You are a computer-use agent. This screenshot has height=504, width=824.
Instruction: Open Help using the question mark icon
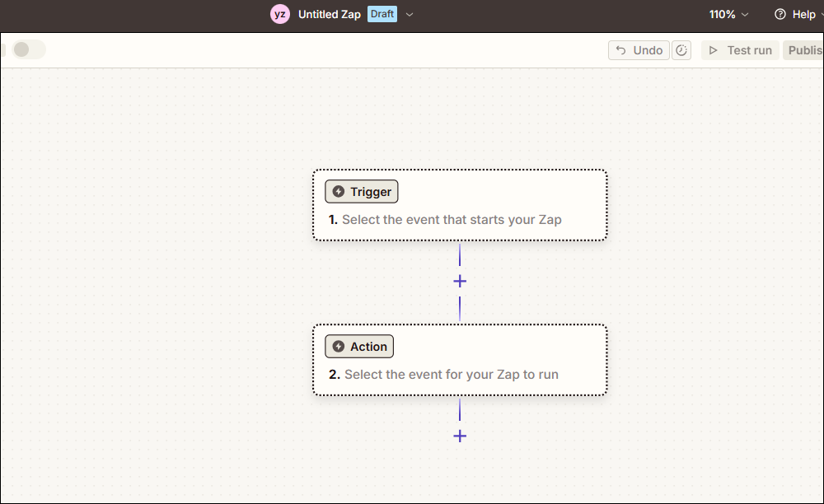click(780, 14)
